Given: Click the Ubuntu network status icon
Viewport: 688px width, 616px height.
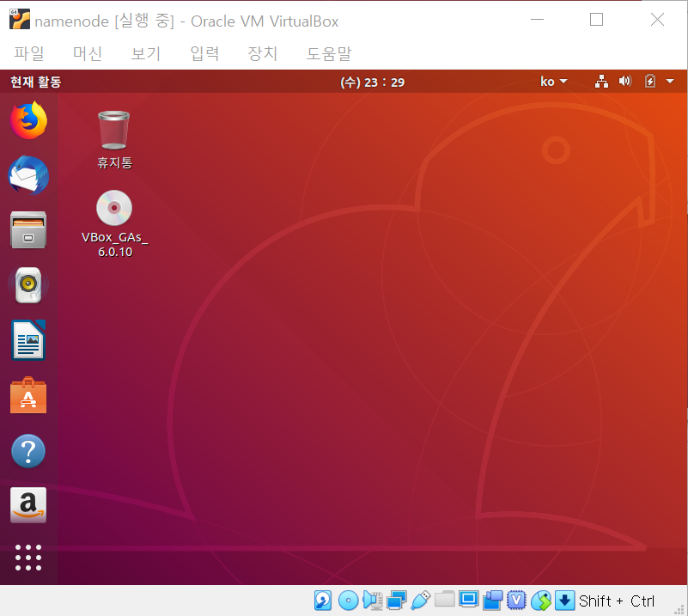Looking at the screenshot, I should point(601,81).
